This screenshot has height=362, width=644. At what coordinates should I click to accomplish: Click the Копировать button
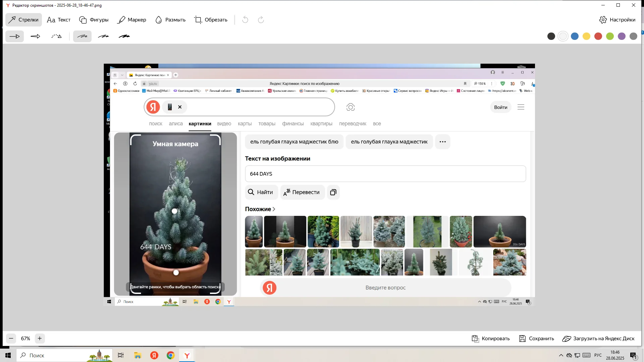point(491,339)
